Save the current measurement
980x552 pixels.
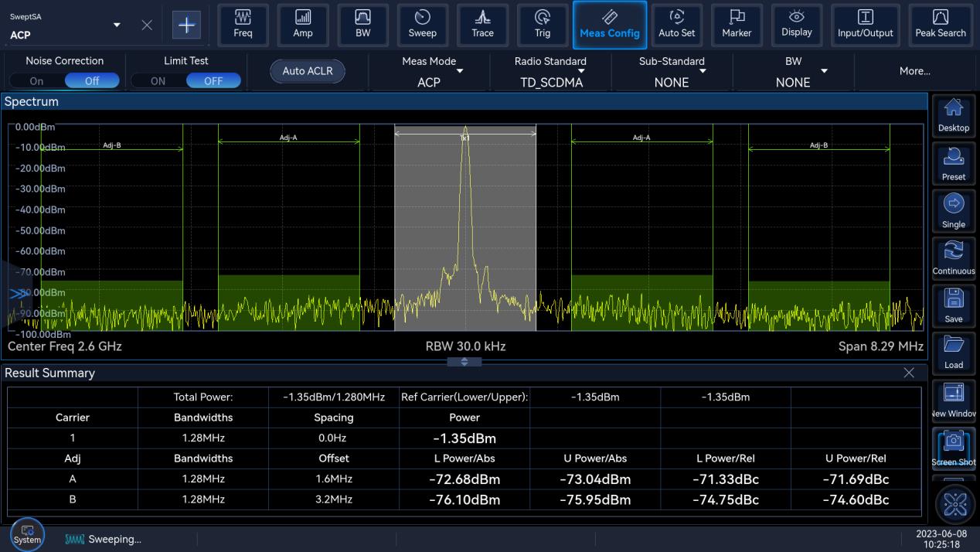tap(953, 305)
